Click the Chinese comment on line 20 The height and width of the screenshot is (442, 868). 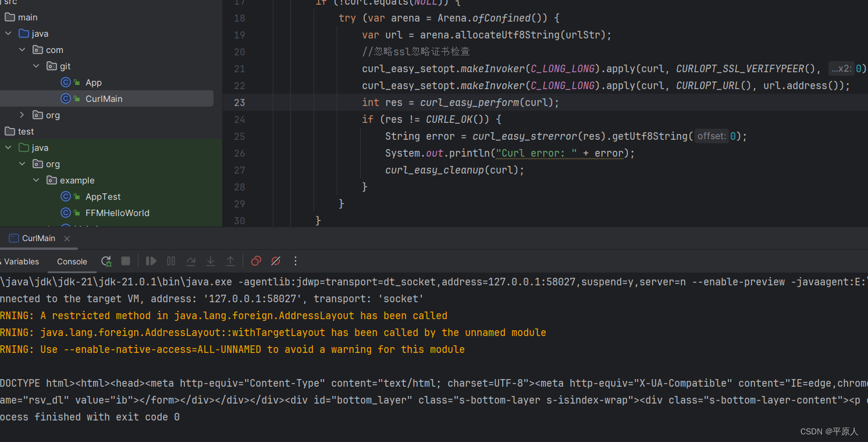coord(416,52)
